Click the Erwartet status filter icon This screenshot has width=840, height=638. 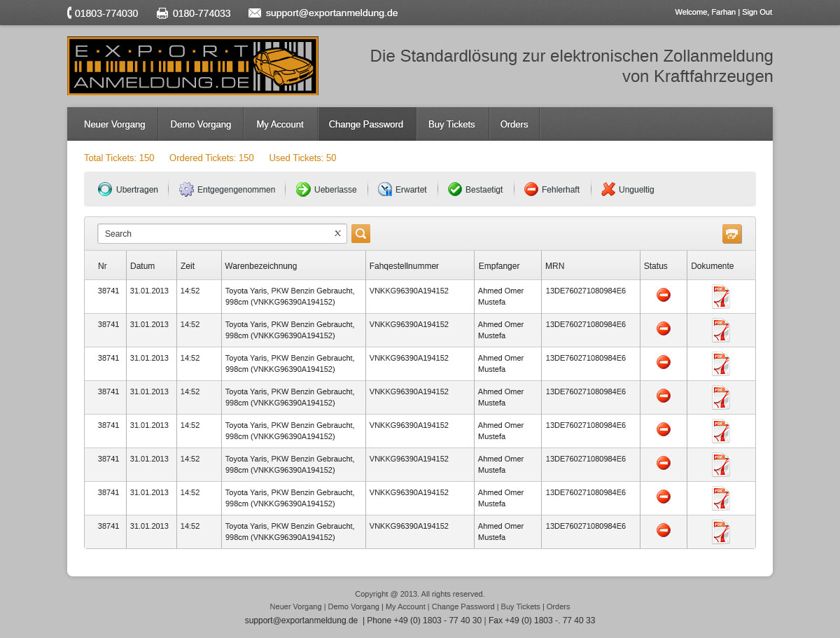[385, 189]
